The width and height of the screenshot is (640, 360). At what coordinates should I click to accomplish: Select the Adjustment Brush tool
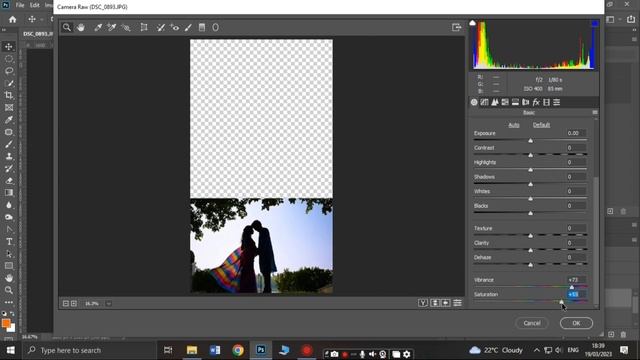(x=188, y=27)
